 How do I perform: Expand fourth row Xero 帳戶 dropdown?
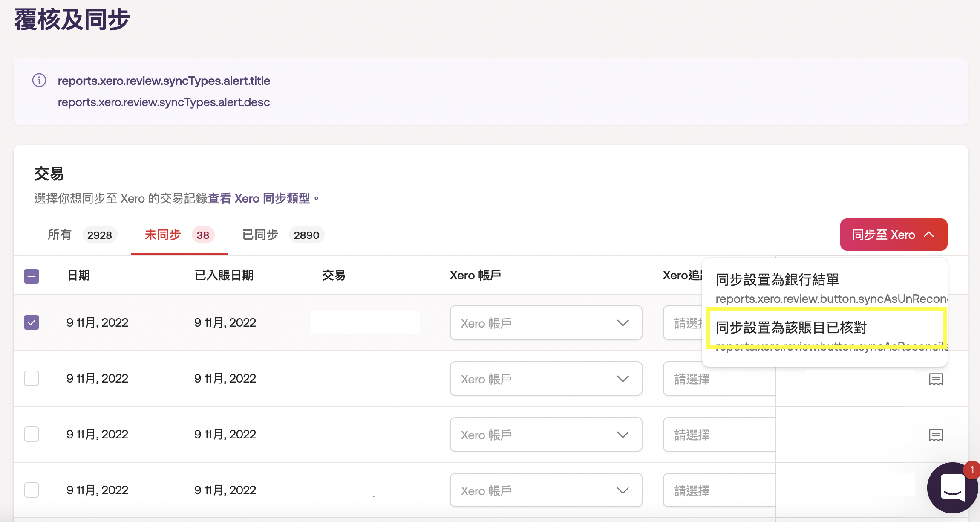click(x=545, y=490)
